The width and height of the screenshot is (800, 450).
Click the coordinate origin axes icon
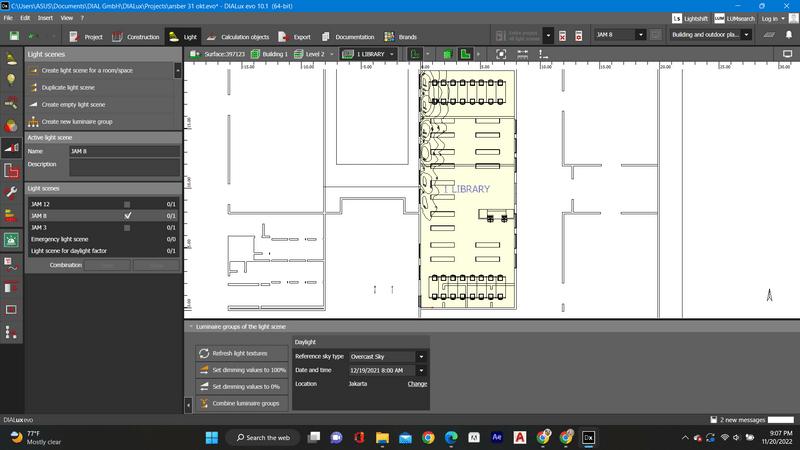pos(543,54)
